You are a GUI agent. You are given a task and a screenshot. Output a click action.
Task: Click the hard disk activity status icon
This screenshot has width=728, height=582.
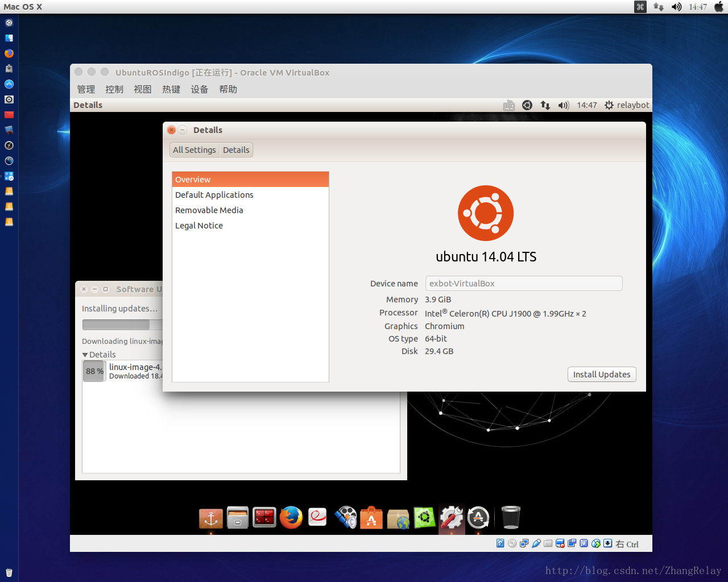point(500,543)
